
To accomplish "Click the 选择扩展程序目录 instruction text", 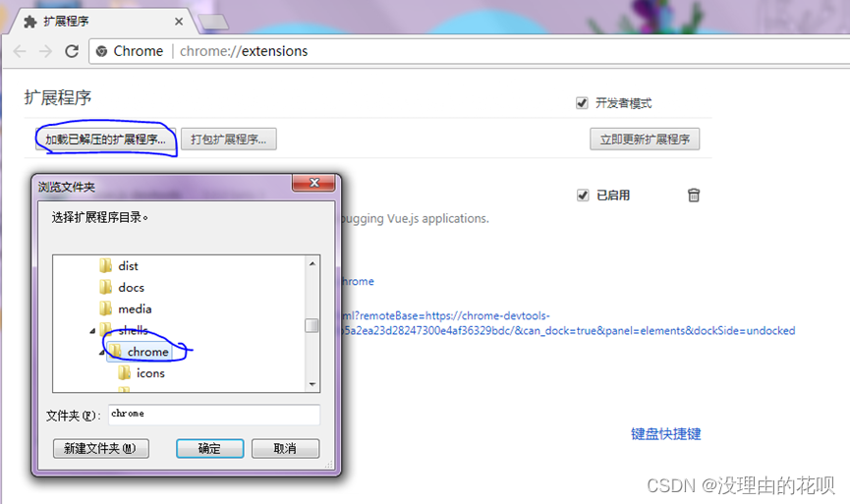I will click(100, 218).
